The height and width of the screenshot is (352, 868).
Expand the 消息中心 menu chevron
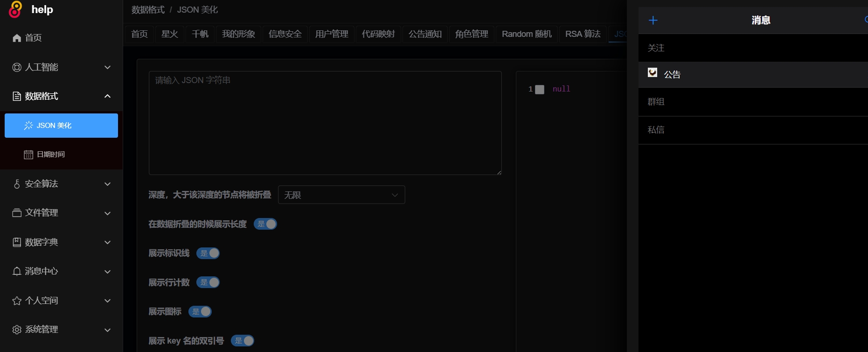(x=108, y=272)
